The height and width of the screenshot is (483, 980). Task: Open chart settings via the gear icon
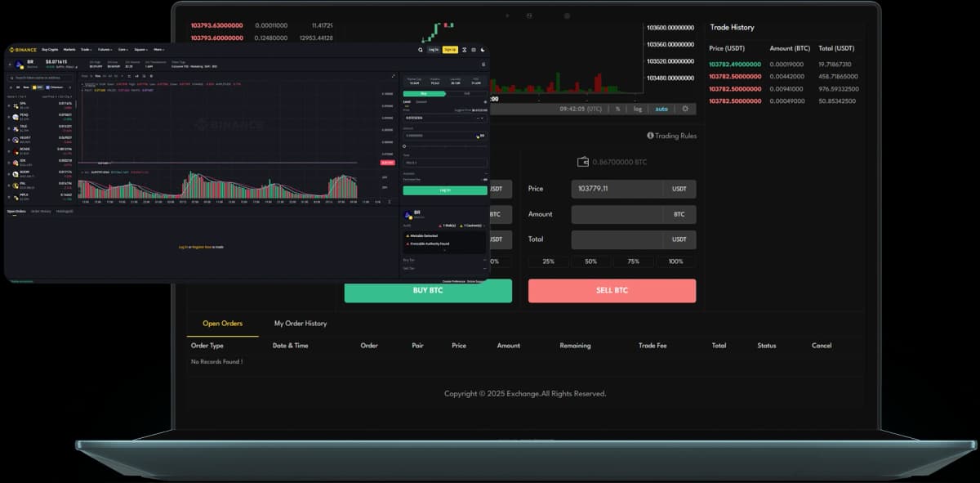tap(686, 109)
